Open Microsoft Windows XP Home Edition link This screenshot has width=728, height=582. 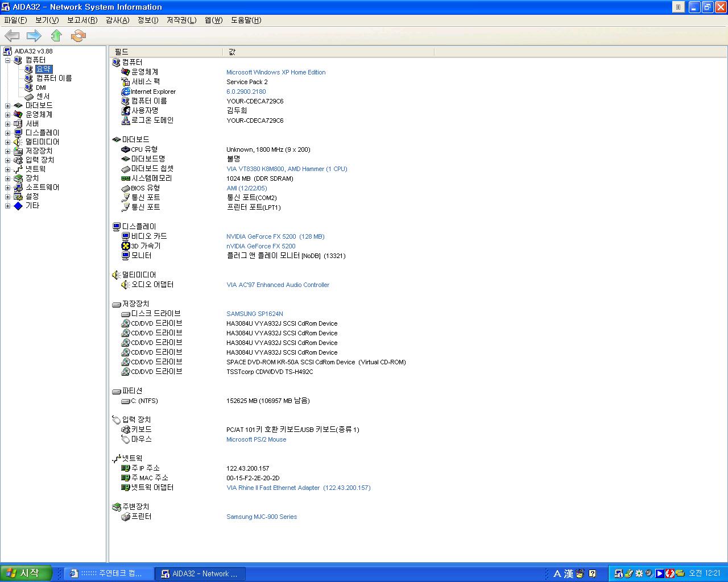point(276,72)
